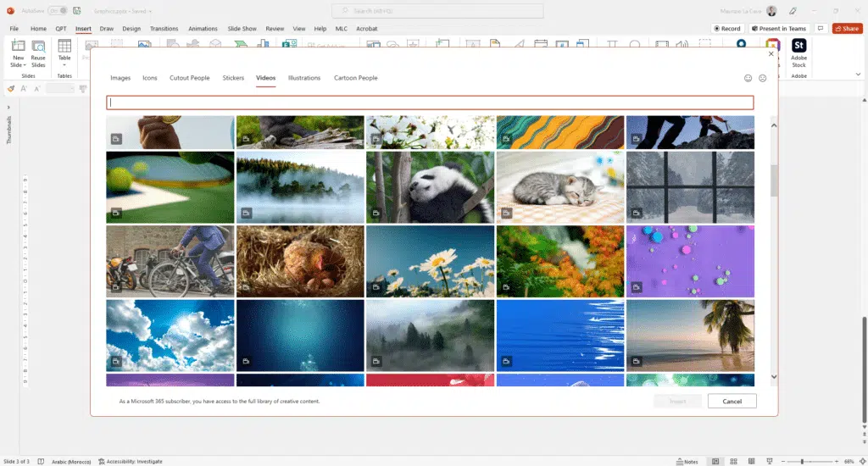Toggle the AutoSave switch

(58, 11)
